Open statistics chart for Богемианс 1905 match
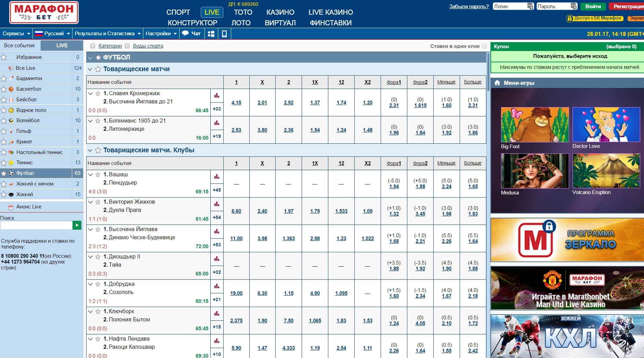 pyautogui.click(x=217, y=123)
